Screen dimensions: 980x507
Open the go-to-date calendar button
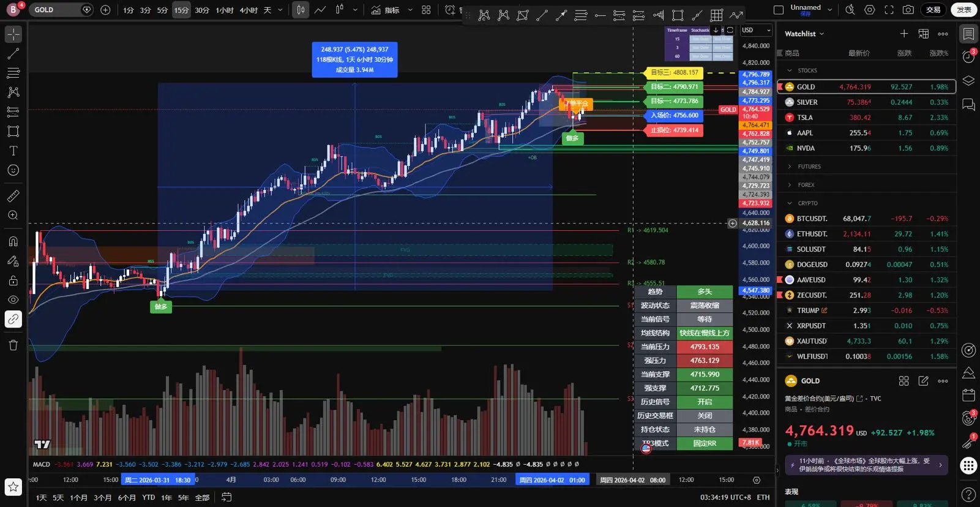(226, 497)
